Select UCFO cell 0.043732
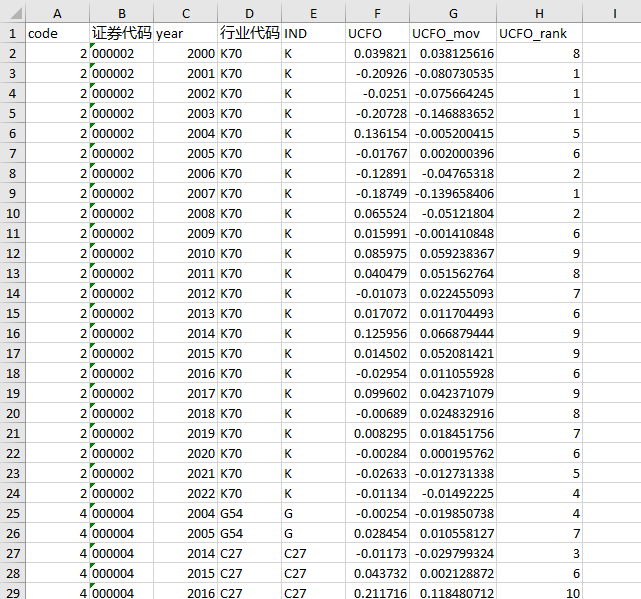The height and width of the screenshot is (599, 641). point(377,574)
